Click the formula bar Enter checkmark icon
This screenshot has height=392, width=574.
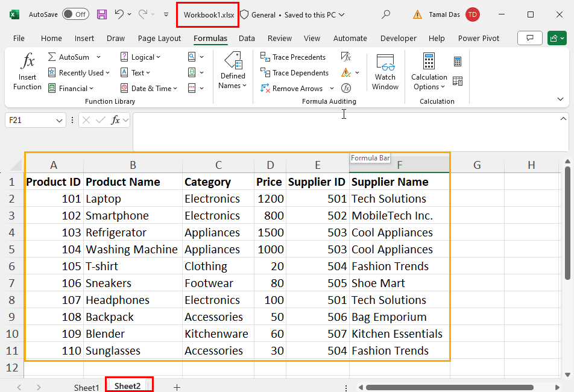click(x=100, y=120)
